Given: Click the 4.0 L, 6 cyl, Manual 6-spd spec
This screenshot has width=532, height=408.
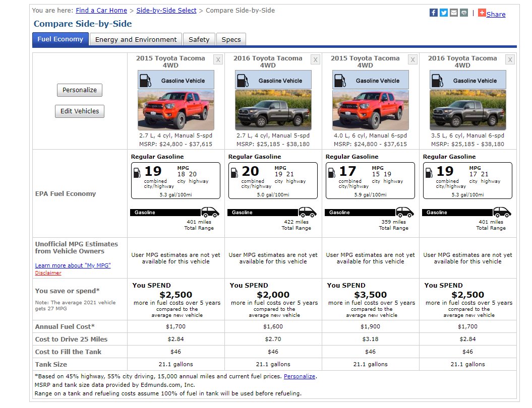Looking at the screenshot, I should coord(370,135).
